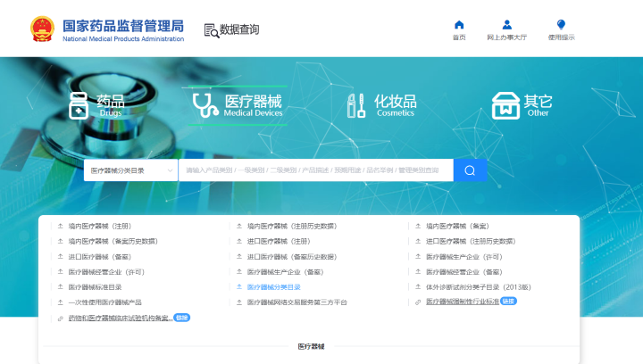This screenshot has height=364, width=643.
Task: Select the 药品 Drugs medicine-box icon
Action: (x=79, y=105)
